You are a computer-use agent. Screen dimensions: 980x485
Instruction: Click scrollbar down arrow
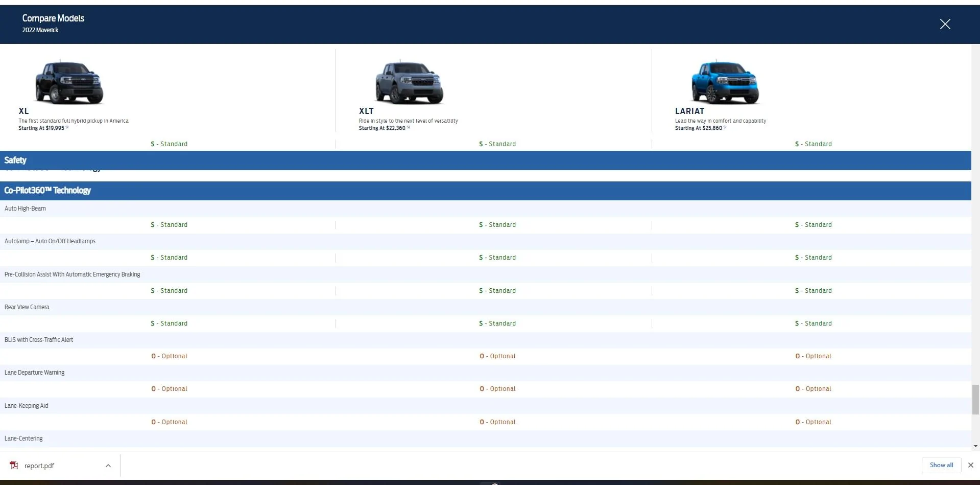(975, 446)
